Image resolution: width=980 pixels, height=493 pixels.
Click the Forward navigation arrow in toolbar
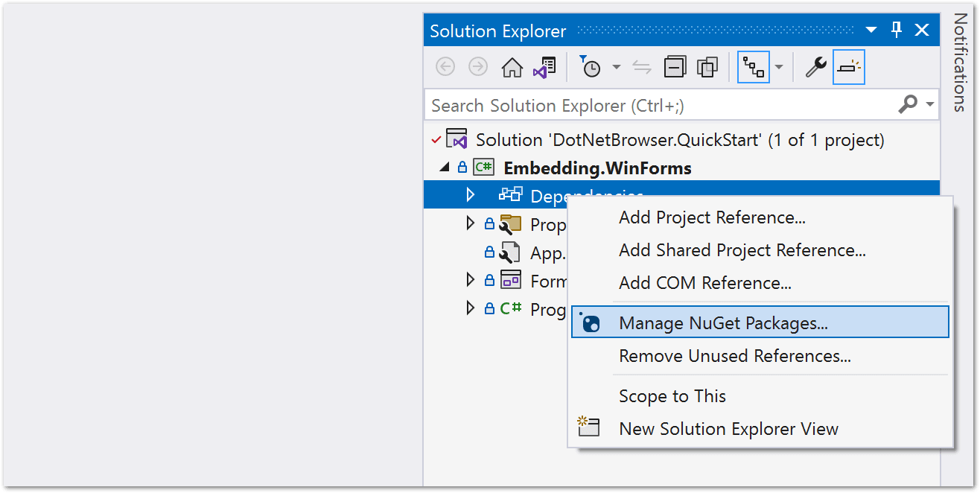click(477, 67)
